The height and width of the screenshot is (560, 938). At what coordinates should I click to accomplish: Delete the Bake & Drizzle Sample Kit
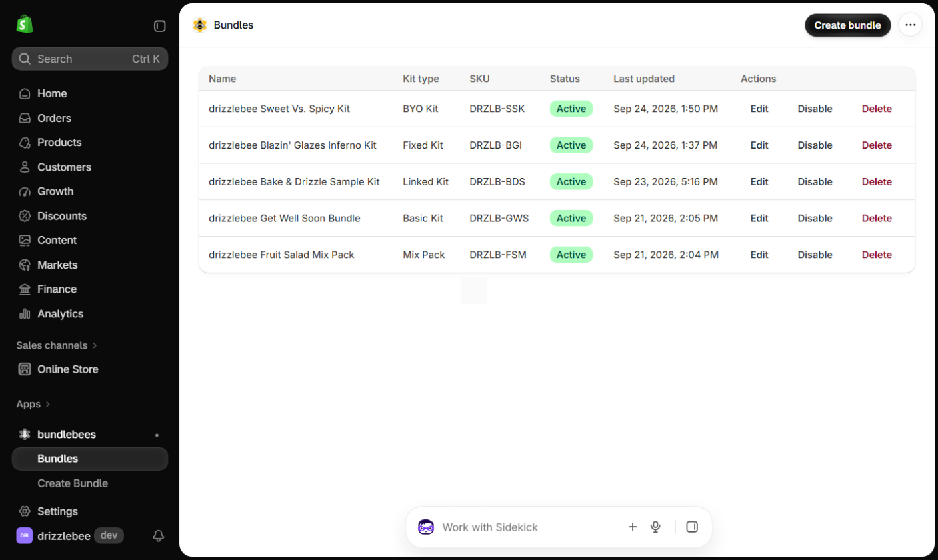(877, 181)
